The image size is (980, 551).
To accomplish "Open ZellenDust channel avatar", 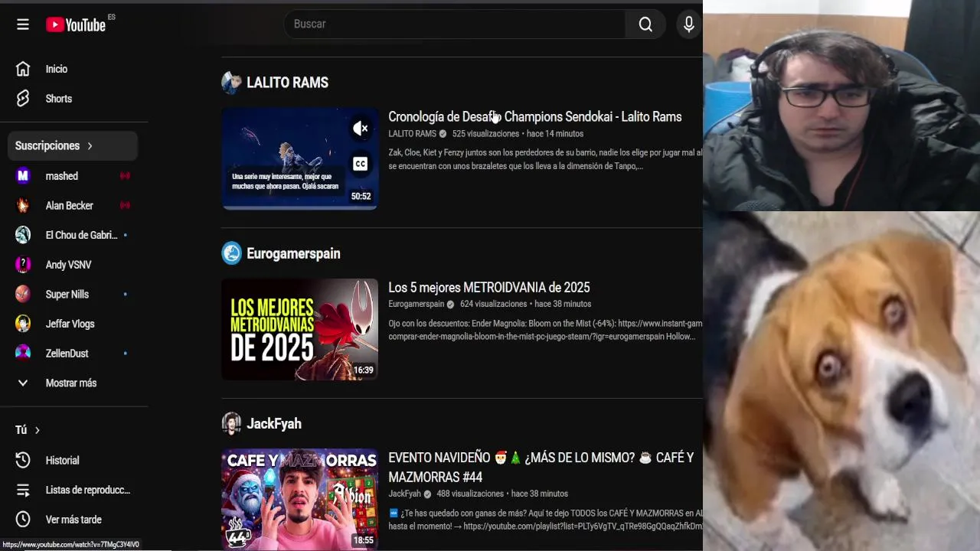I will [23, 353].
